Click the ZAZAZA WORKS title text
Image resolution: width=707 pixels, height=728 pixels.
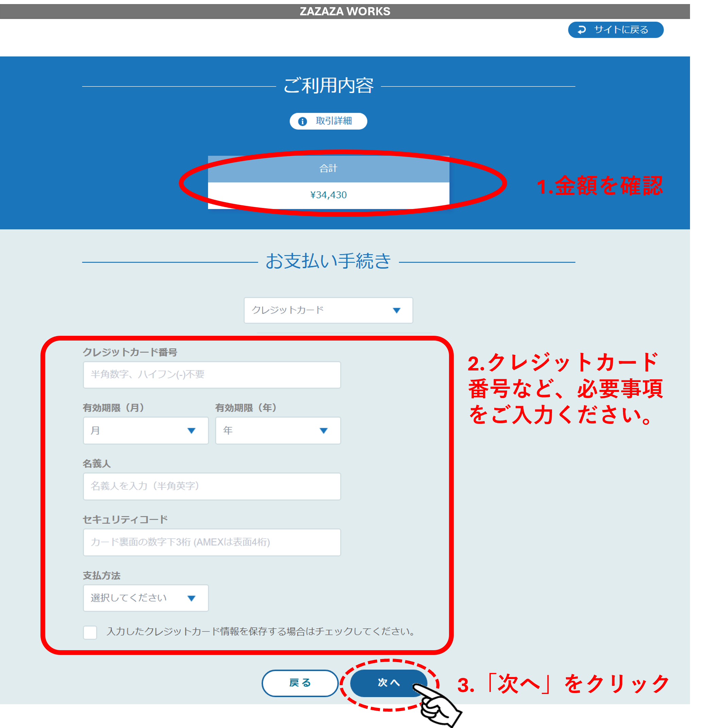click(345, 12)
